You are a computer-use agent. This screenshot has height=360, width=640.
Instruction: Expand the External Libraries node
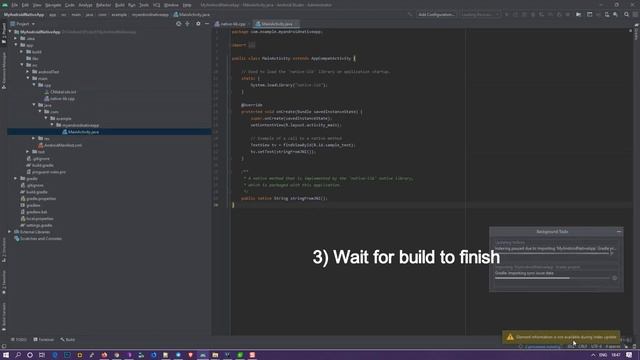point(10,232)
